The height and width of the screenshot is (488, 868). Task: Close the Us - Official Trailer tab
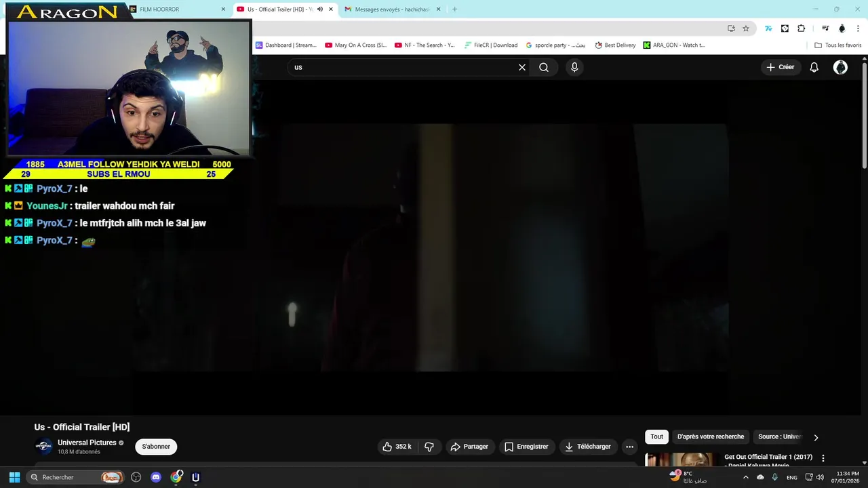[331, 9]
